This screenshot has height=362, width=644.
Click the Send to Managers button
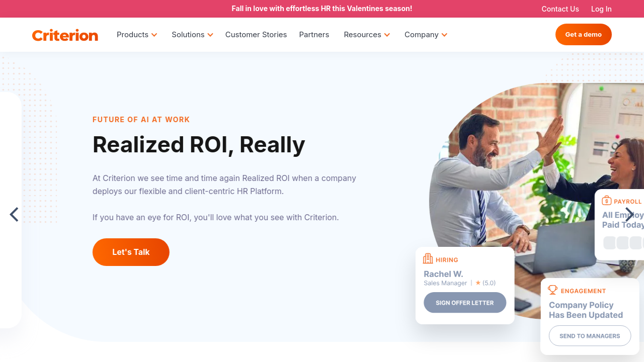click(x=590, y=336)
